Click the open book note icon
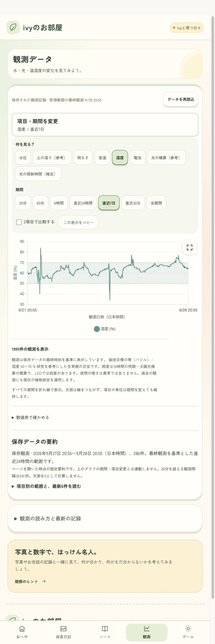215x644 pixels. (x=105, y=628)
